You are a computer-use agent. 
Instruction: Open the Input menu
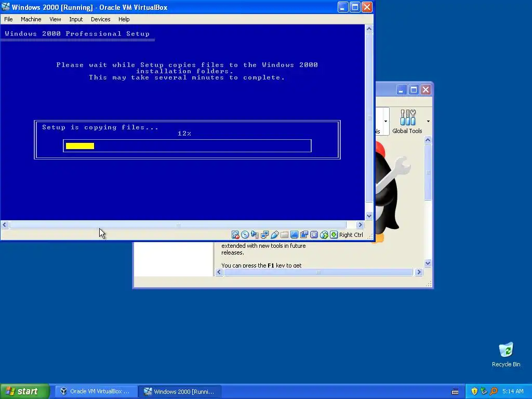(76, 19)
